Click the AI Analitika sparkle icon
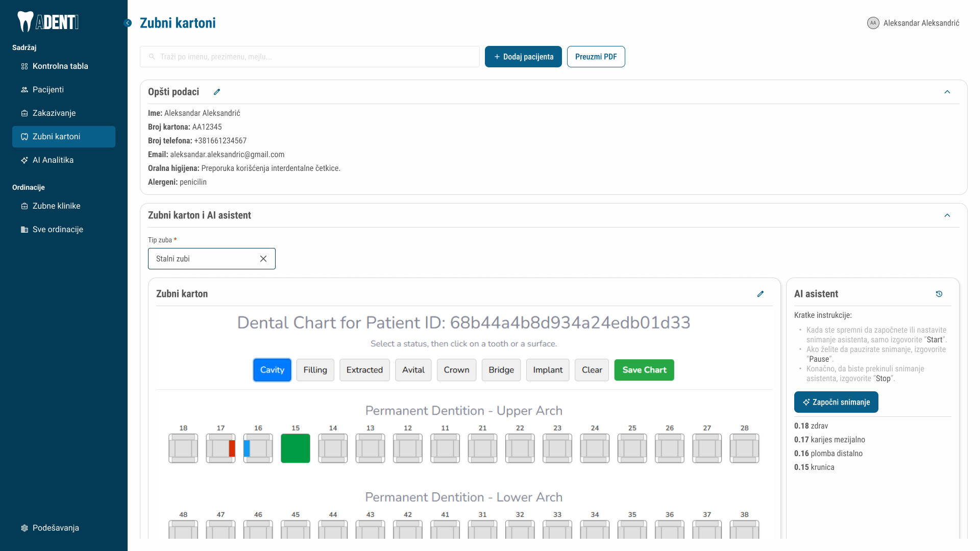This screenshot has height=551, width=980. pos(24,160)
